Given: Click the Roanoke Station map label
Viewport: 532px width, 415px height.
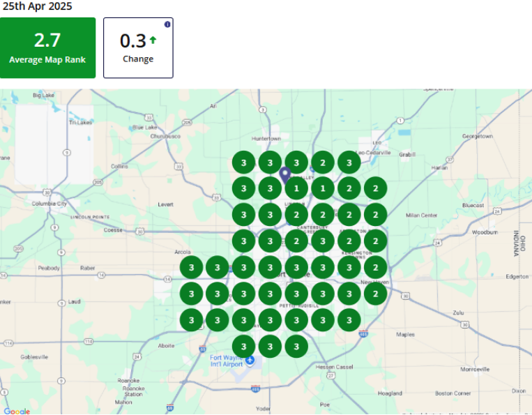Looking at the screenshot, I should click(x=134, y=391).
